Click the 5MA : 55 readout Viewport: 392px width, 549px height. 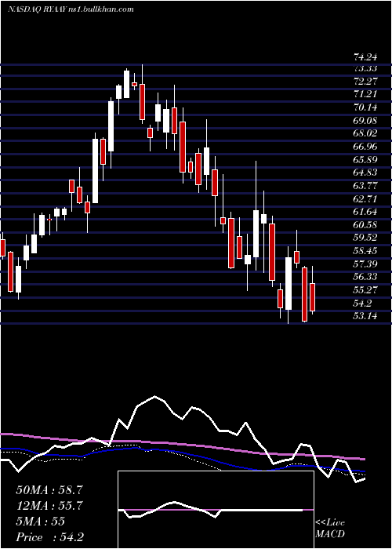click(40, 522)
